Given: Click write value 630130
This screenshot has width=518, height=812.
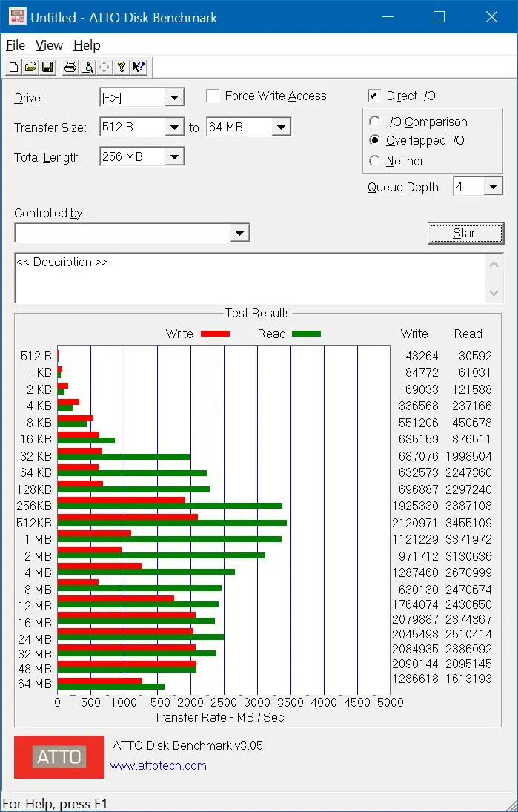Looking at the screenshot, I should [419, 590].
